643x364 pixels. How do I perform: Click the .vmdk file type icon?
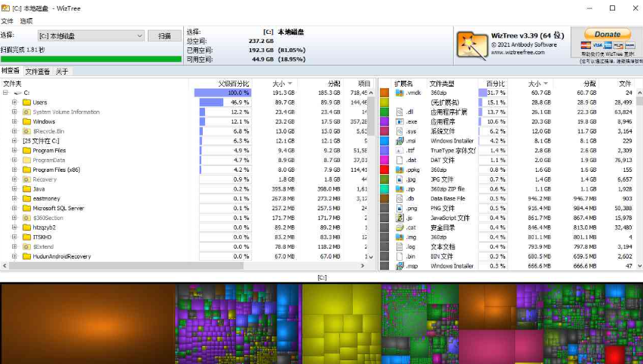[400, 93]
